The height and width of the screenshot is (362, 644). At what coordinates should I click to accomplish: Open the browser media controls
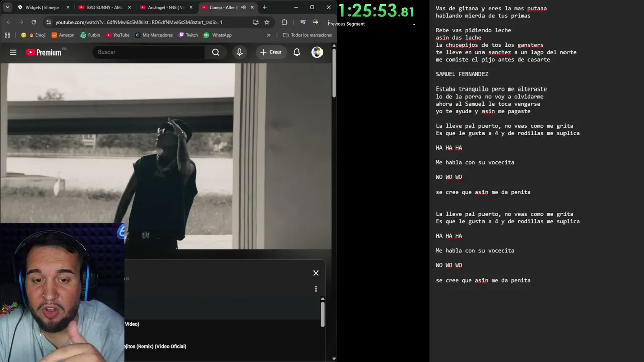coord(303,22)
